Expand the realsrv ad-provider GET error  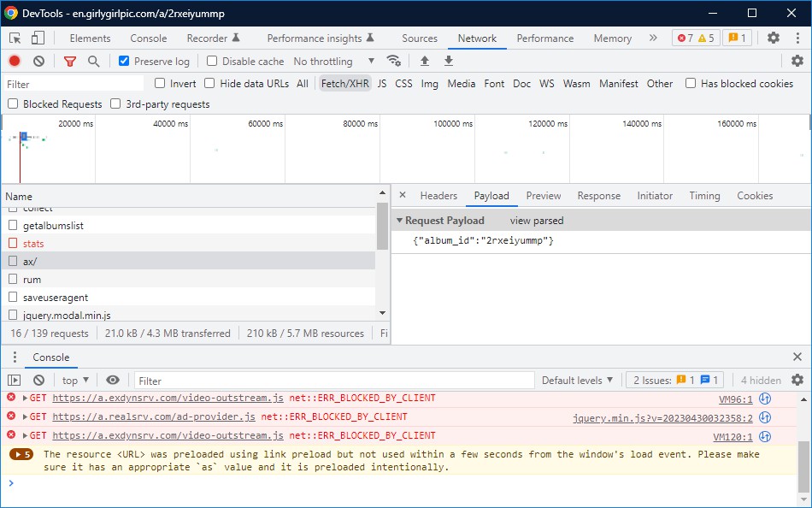point(25,416)
